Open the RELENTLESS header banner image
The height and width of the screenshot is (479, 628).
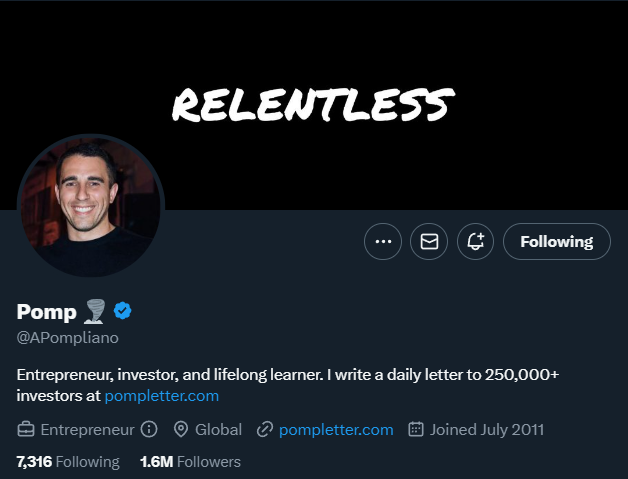314,100
